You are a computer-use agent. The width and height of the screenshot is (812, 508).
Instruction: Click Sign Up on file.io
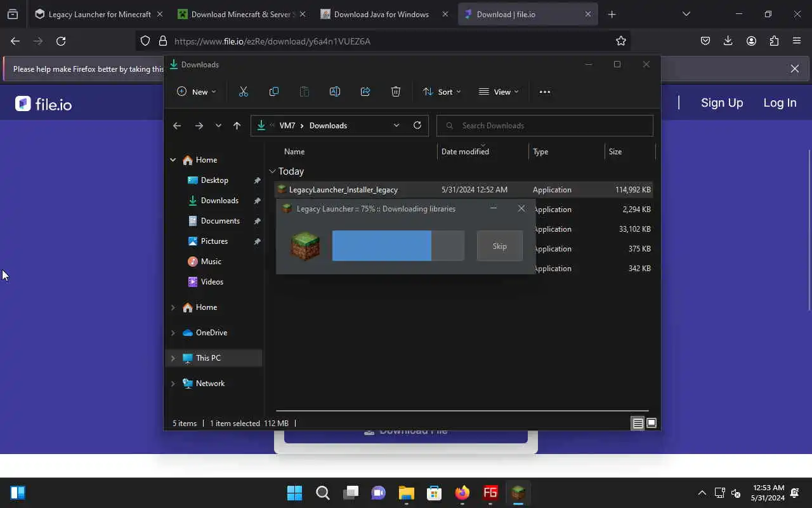click(722, 103)
